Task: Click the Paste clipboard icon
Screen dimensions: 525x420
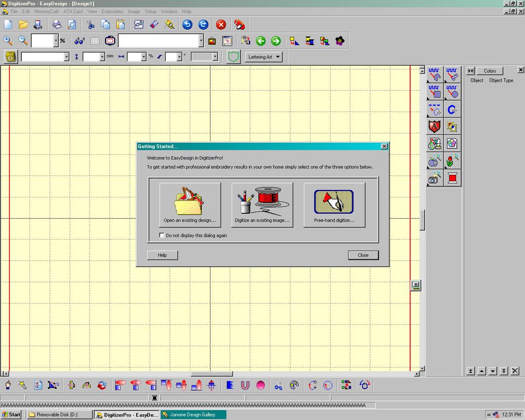Action: pyautogui.click(x=120, y=25)
